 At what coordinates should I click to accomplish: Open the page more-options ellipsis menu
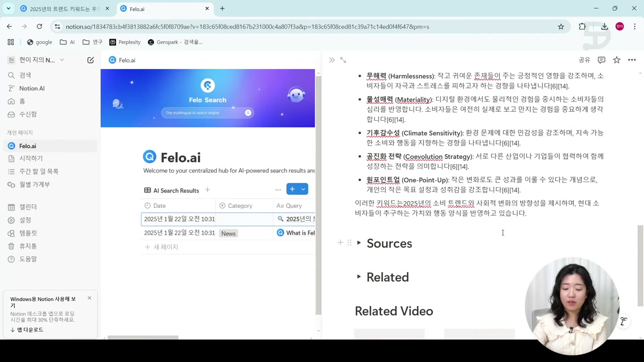coord(632,60)
